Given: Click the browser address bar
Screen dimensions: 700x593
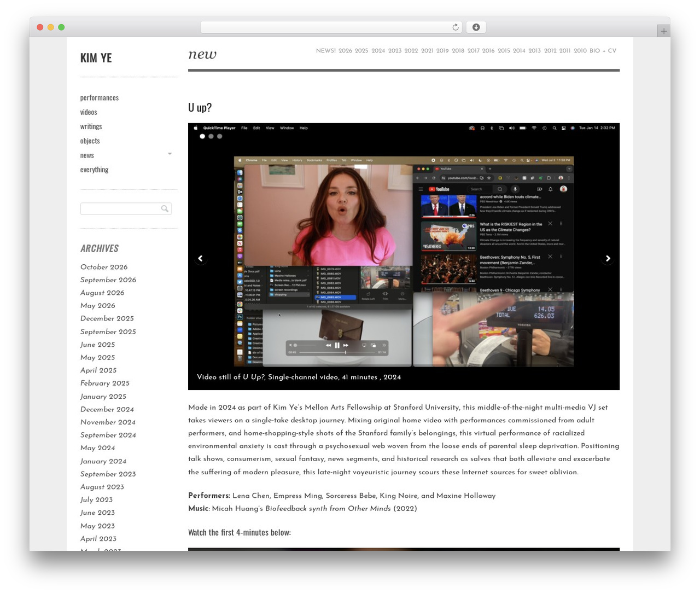Looking at the screenshot, I should [331, 27].
